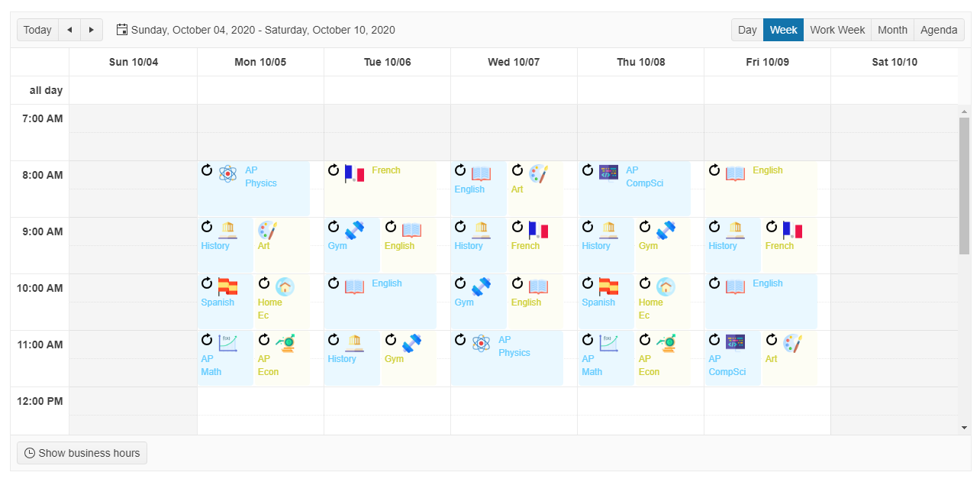Click the Today button
Screen dimensions: 980x482
pyautogui.click(x=37, y=29)
